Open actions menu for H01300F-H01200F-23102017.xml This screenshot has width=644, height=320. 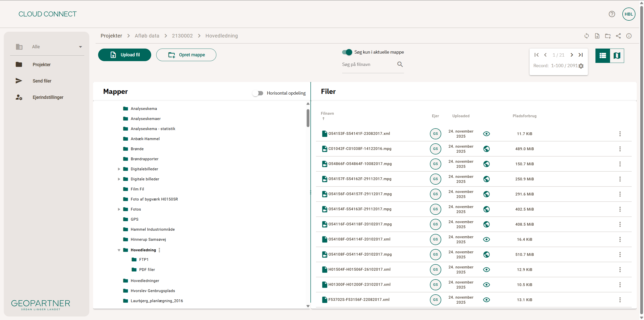pyautogui.click(x=620, y=285)
